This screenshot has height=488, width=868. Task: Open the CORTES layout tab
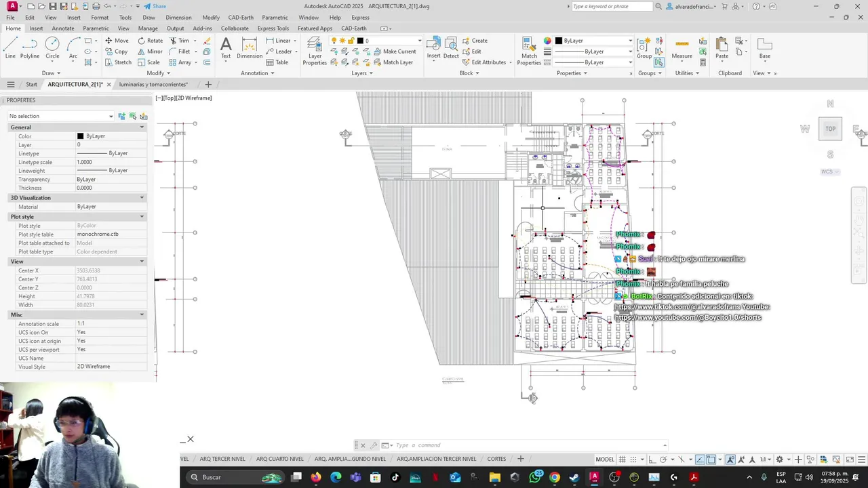(496, 459)
